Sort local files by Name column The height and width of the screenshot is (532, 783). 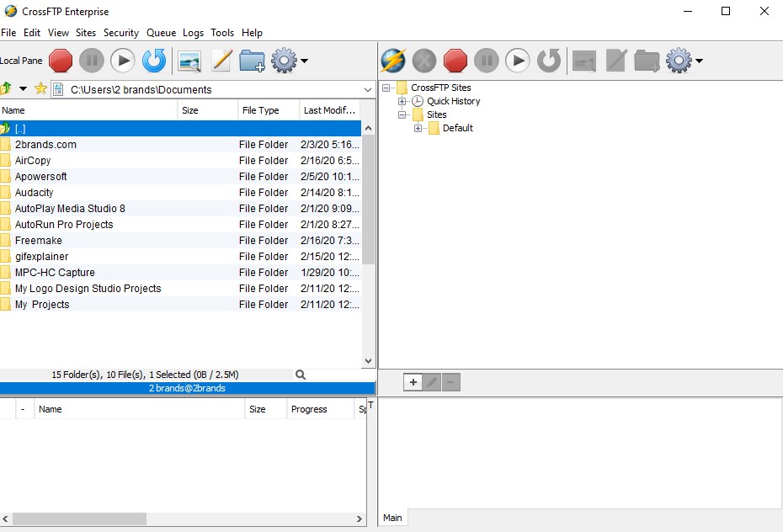88,110
